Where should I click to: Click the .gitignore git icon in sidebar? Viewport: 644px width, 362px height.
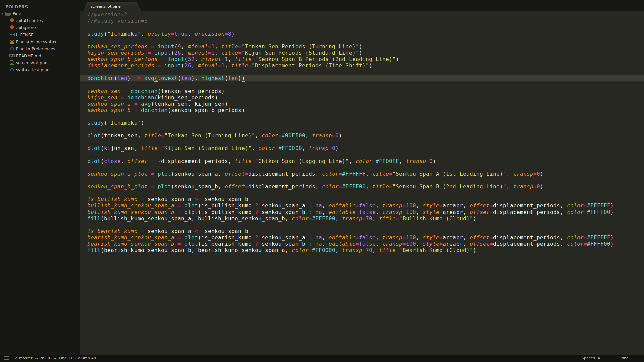12,27
